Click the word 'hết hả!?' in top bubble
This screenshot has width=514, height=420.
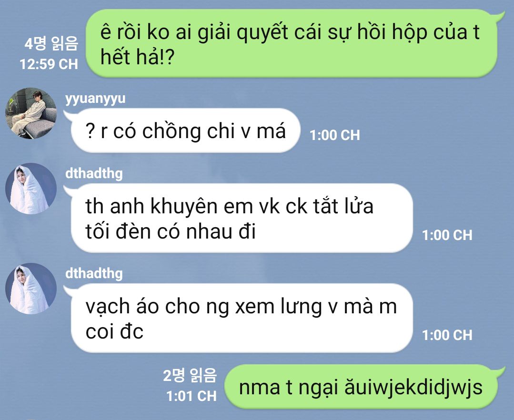pyautogui.click(x=137, y=56)
